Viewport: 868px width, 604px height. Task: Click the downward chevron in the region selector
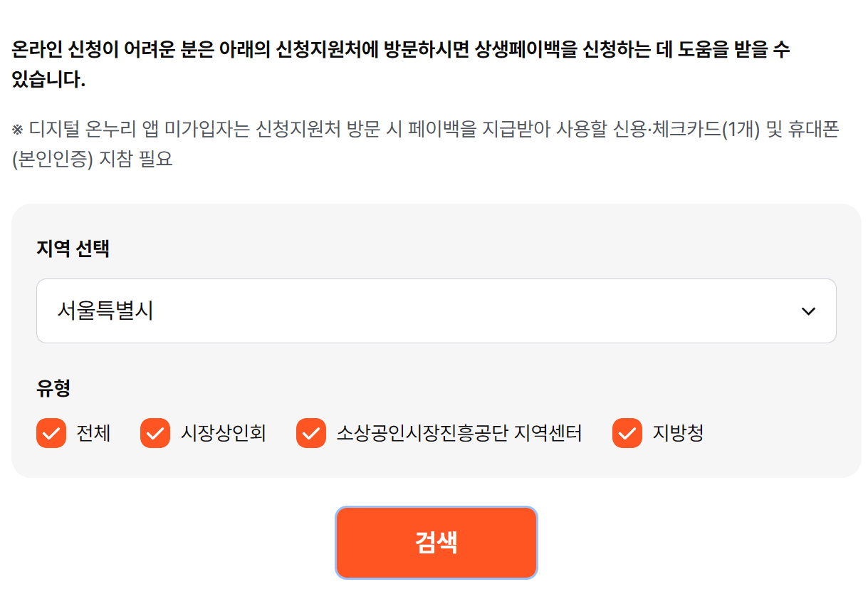coord(807,311)
